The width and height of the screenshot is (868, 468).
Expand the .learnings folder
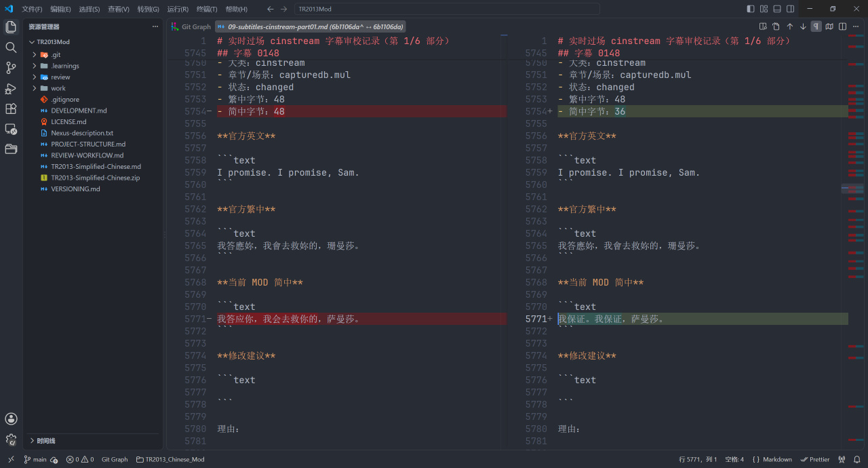(x=34, y=66)
